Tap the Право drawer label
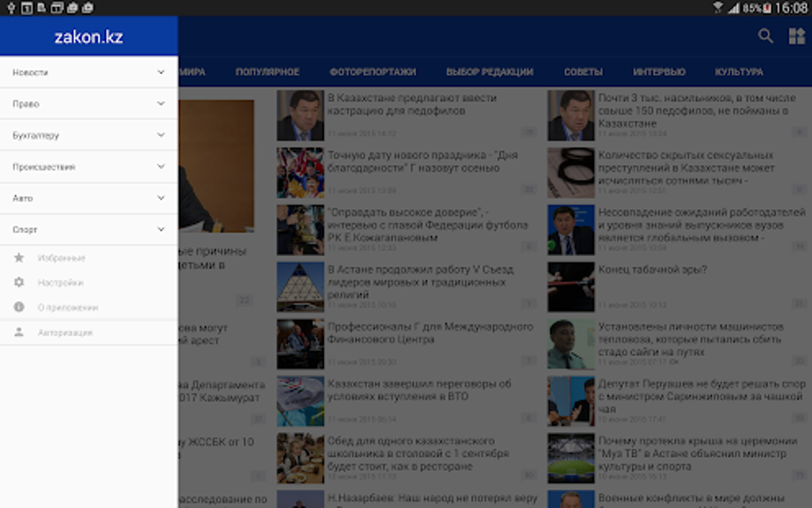 click(26, 104)
